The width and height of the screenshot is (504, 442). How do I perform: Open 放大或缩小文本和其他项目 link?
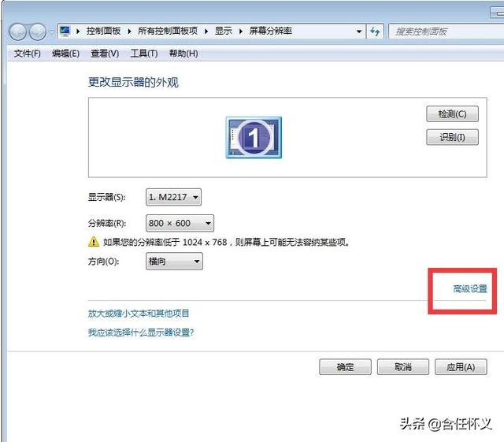(139, 313)
